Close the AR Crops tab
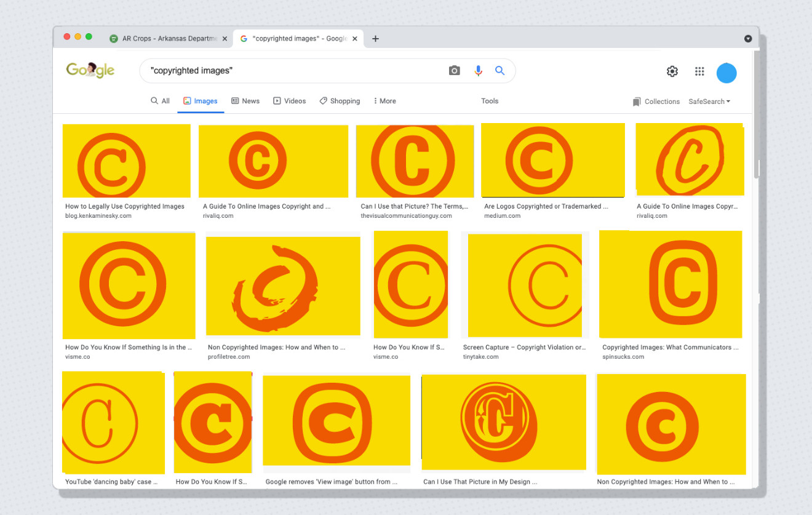Viewport: 812px width, 515px height. pyautogui.click(x=225, y=38)
